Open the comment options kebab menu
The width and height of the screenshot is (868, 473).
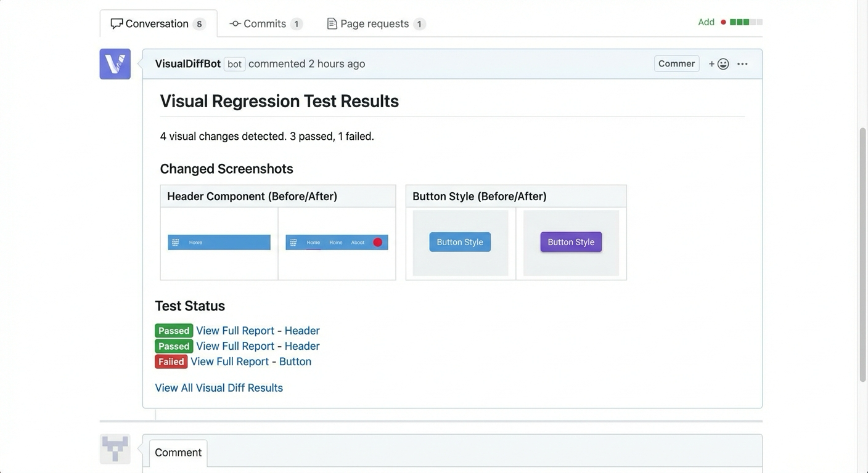742,63
